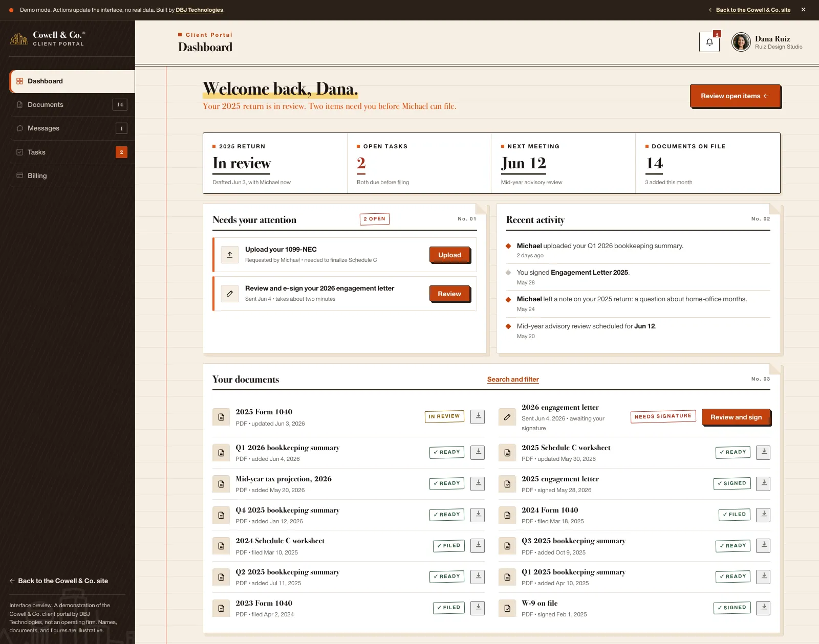Click pencil icon for engagement letter task

tap(230, 294)
